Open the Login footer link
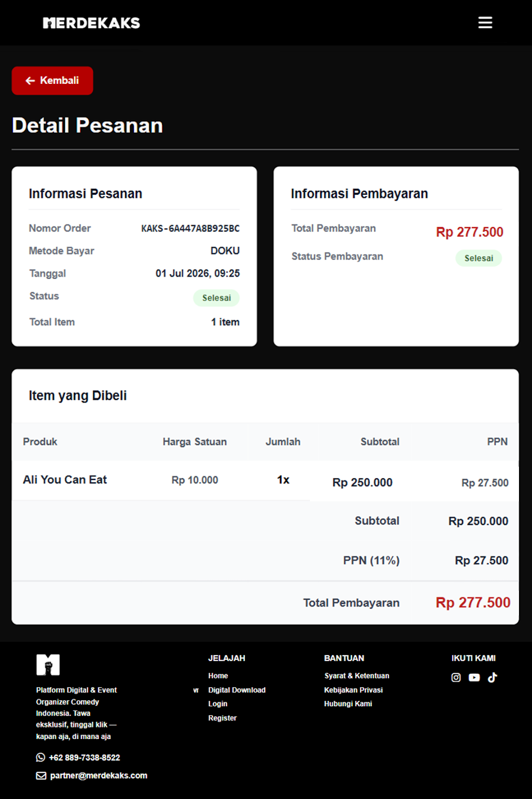Screen dimensions: 532x799 coord(218,704)
